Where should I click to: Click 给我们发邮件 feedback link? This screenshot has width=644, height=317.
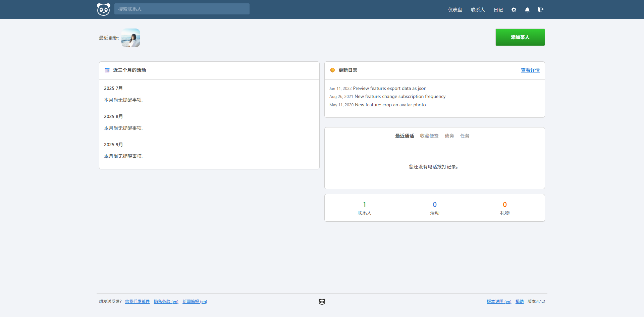(138, 302)
